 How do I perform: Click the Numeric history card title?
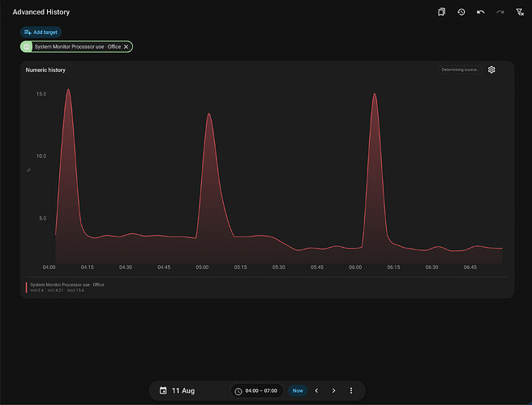(x=45, y=70)
